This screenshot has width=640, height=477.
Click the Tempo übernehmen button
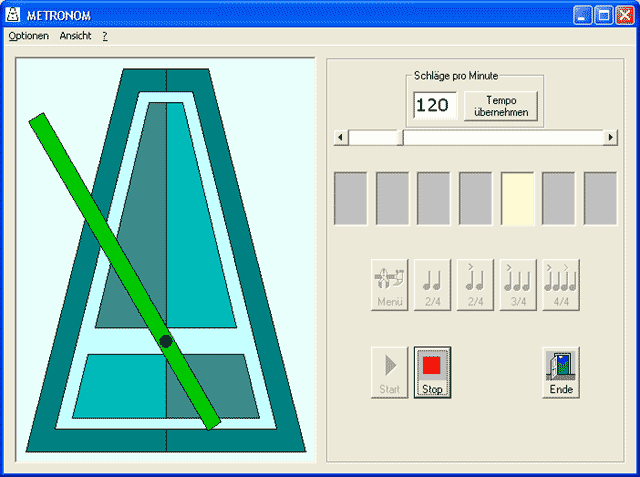(x=501, y=106)
